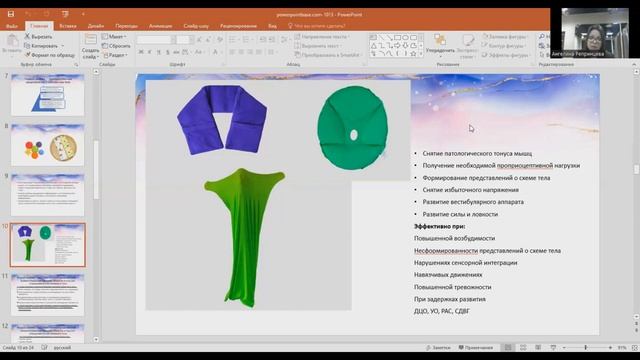Switch to Slide Sorter view icon

[523, 347]
